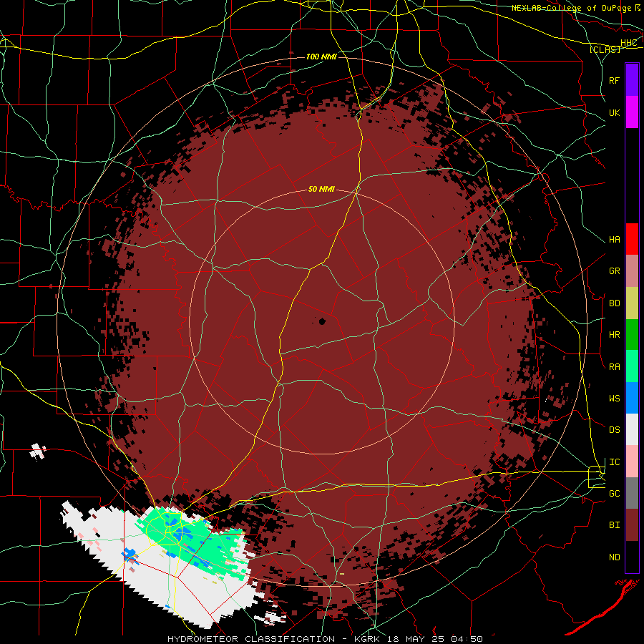
Task: Click the 50 NMI range ring label
Action: click(x=321, y=190)
